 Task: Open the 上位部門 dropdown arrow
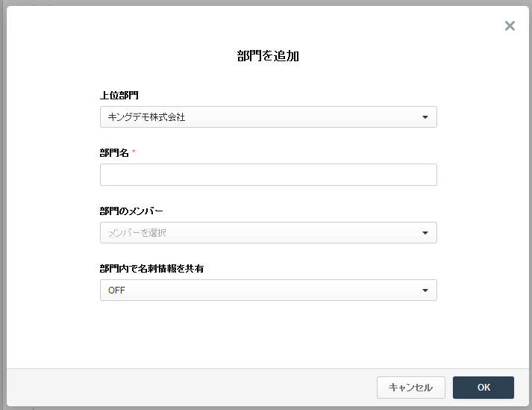pyautogui.click(x=425, y=117)
